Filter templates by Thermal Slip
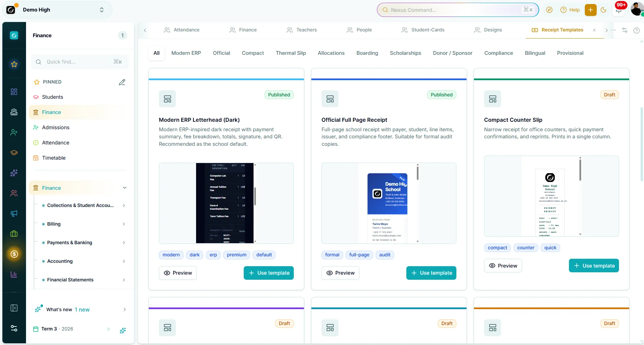 click(x=291, y=53)
